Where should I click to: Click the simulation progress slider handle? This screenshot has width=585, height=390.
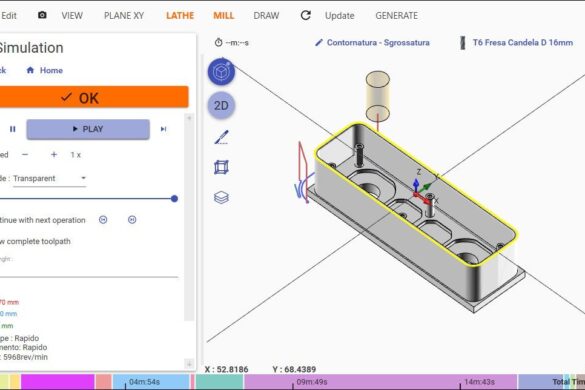point(174,199)
